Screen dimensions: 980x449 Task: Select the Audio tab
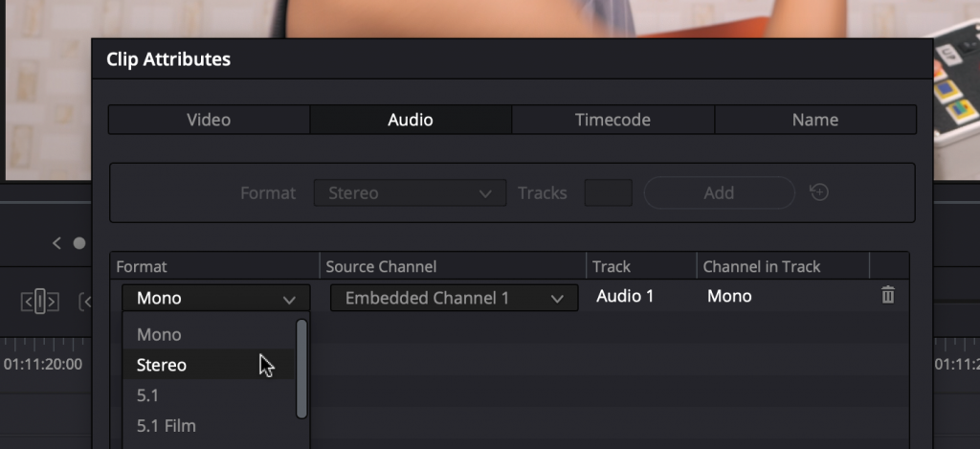pos(411,120)
